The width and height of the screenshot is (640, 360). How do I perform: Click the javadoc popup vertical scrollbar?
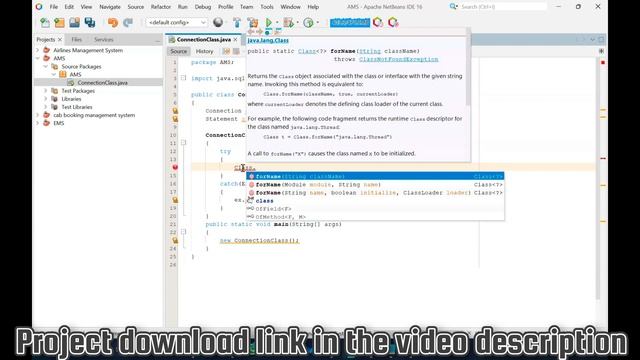tap(468, 71)
